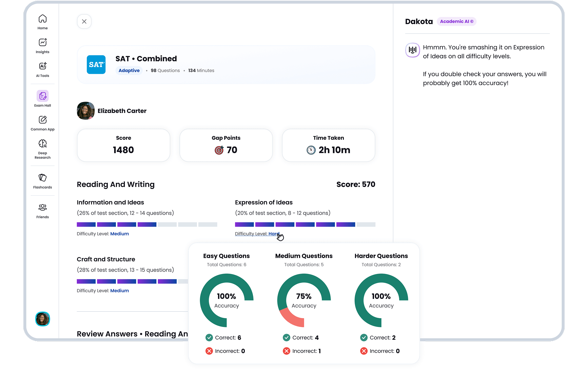Click the Academic AI badge
Image resolution: width=588 pixels, height=370 pixels.
click(x=456, y=21)
